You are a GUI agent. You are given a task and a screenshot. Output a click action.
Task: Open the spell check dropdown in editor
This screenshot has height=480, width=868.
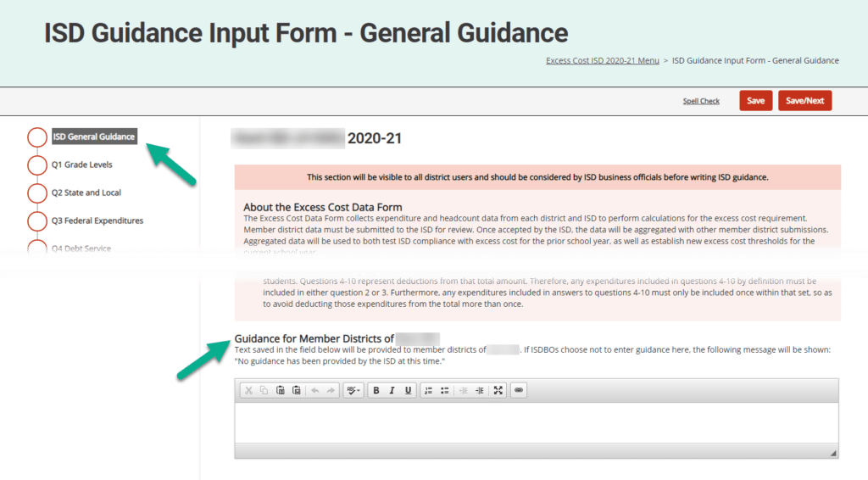click(x=353, y=390)
